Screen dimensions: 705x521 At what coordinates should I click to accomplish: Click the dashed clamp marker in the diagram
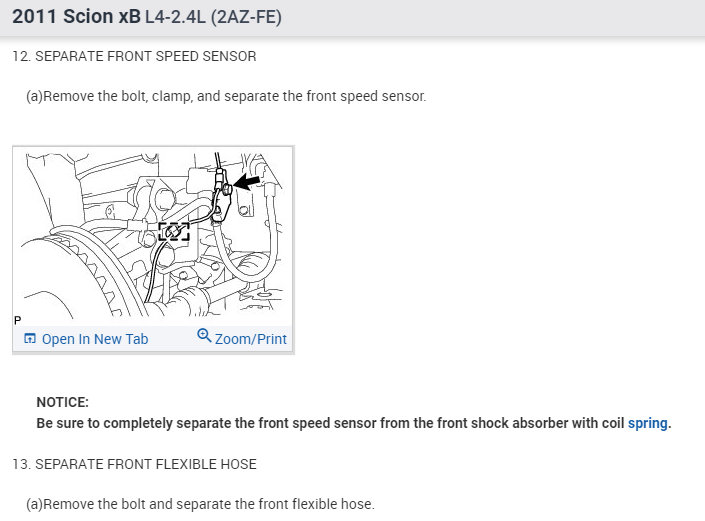[x=174, y=231]
